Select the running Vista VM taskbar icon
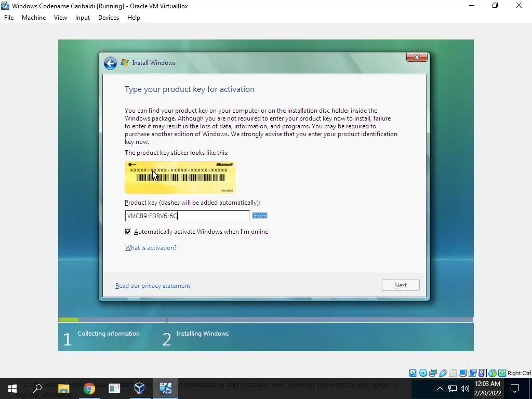Image resolution: width=532 pixels, height=399 pixels. (x=166, y=388)
